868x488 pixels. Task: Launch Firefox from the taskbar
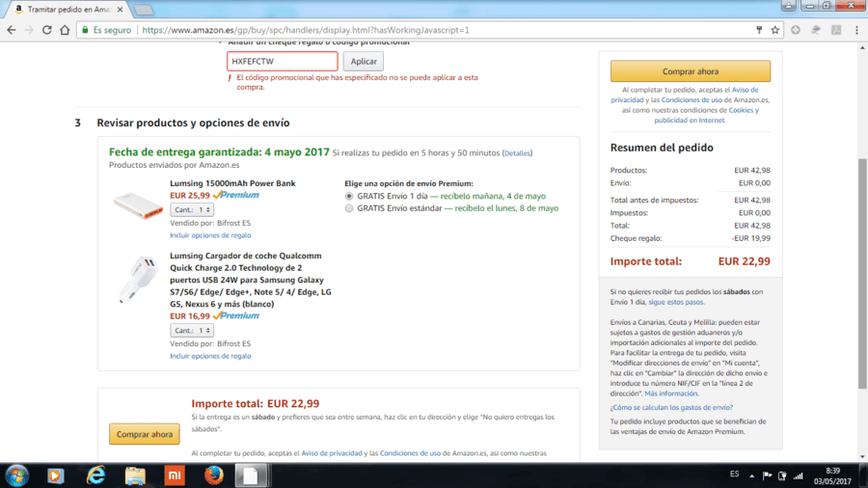pos(214,475)
